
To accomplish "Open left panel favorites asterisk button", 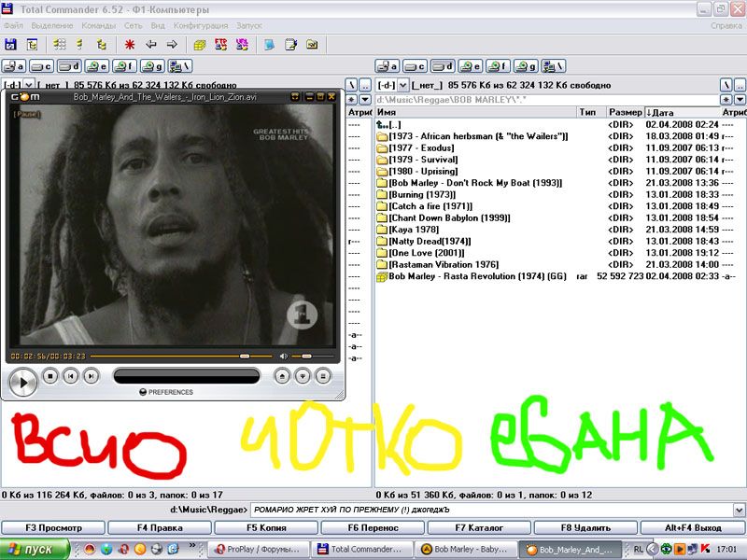I will pos(352,100).
